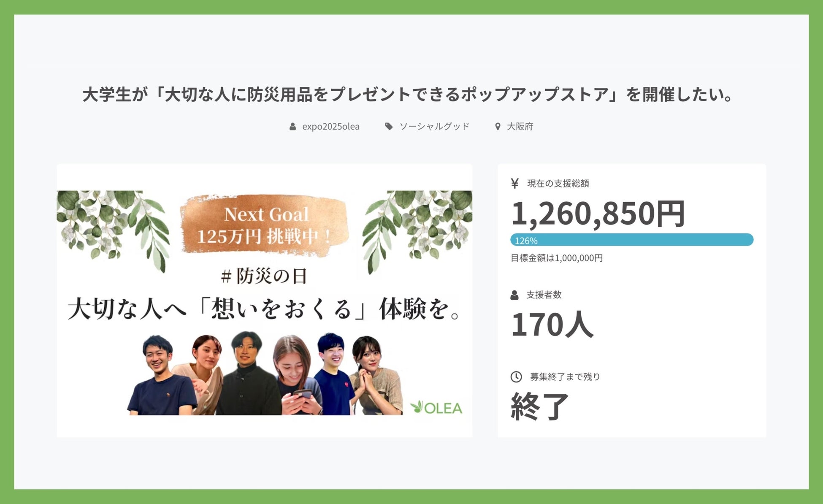
Task: Click the #防災の日 hashtag in the banner
Action: click(x=264, y=276)
